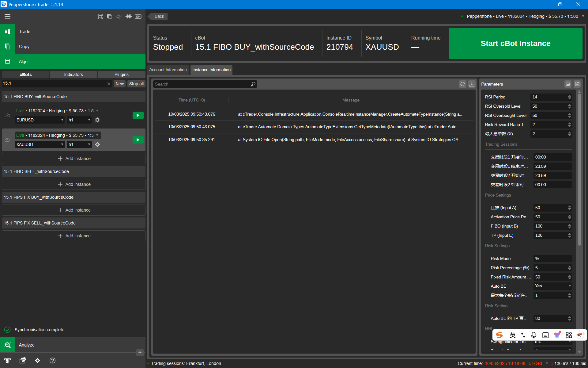Open the Risk Mode % field
Screen dimensions: 588x368
553,259
